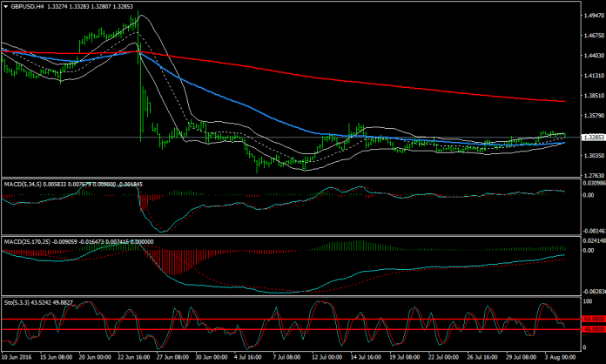This screenshot has width=606, height=364.
Task: Click the GBPUSD,H4 chart title text
Action: pos(30,5)
